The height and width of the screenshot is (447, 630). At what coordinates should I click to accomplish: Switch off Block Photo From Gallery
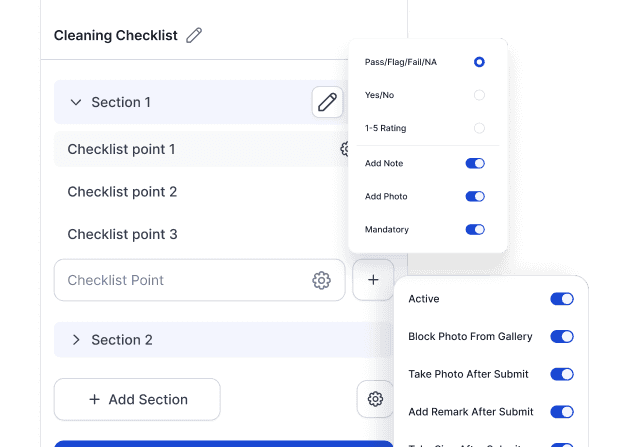[x=562, y=337]
